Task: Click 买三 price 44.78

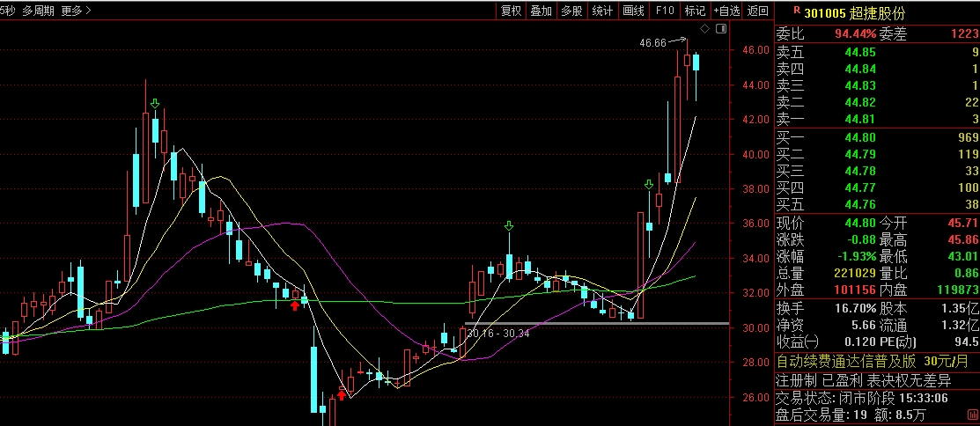Action: tap(860, 171)
